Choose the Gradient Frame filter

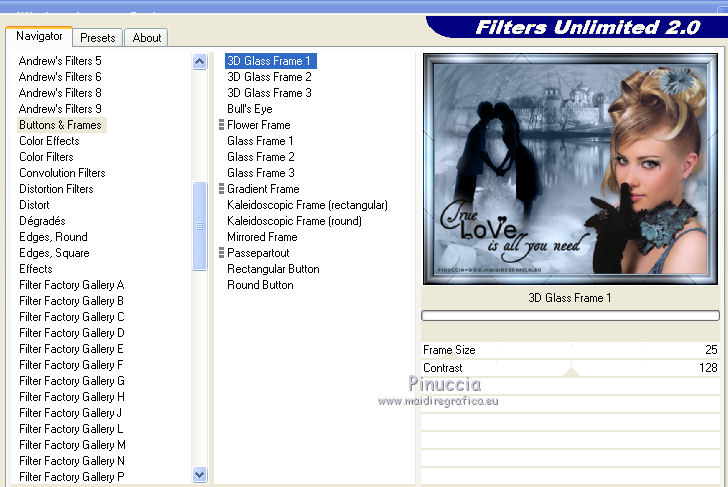tap(263, 189)
